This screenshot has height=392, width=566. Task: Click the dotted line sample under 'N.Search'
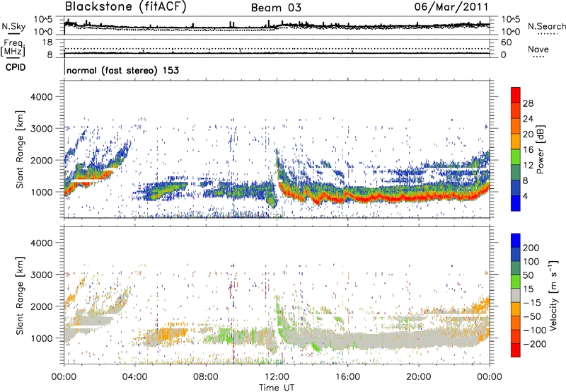tap(547, 34)
